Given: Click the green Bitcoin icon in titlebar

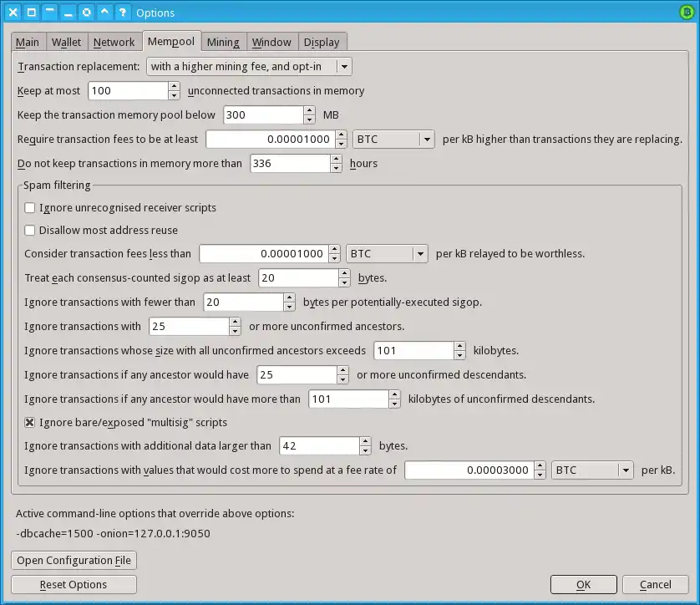Looking at the screenshot, I should click(x=687, y=12).
